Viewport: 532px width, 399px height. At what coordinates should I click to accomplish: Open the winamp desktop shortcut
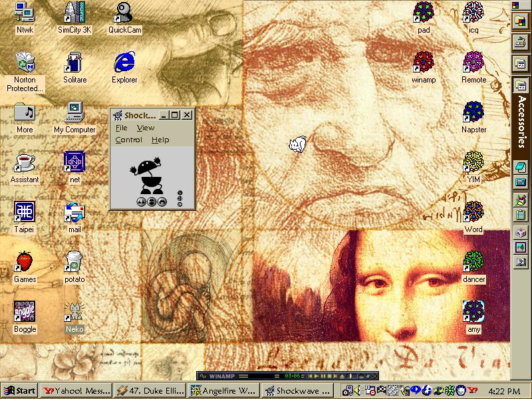click(x=423, y=63)
